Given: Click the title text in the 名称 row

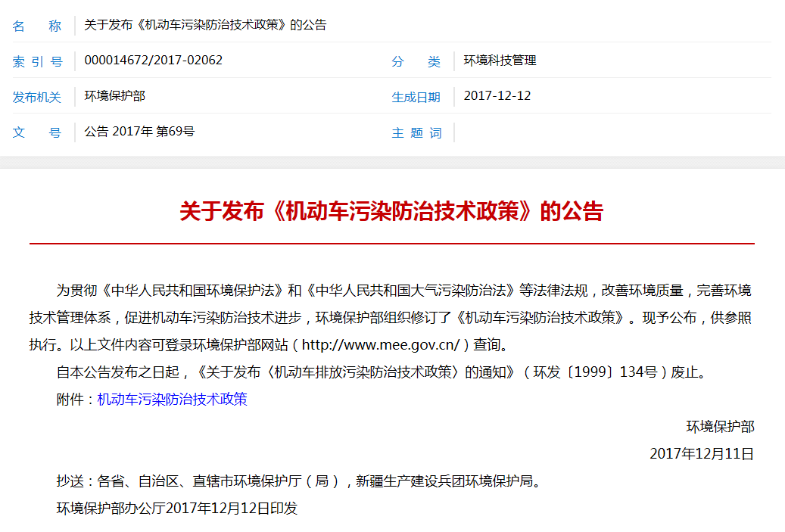Looking at the screenshot, I should point(204,25).
